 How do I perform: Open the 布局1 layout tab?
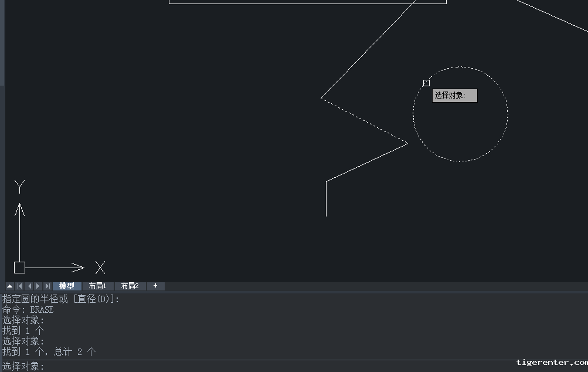(x=97, y=286)
